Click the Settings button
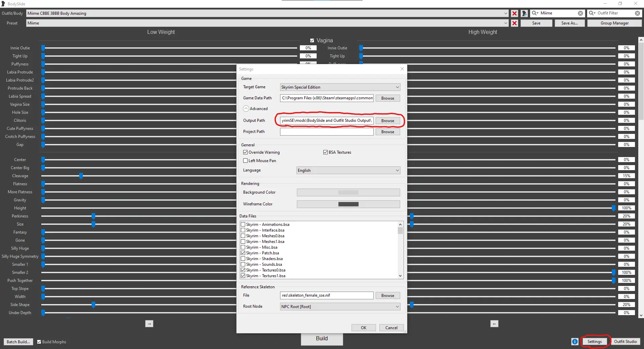Screen dimensions: 644x349 595,342
